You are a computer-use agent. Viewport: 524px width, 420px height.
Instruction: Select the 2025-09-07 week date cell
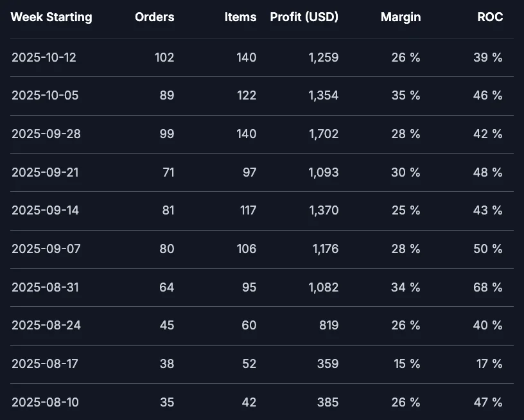(46, 249)
